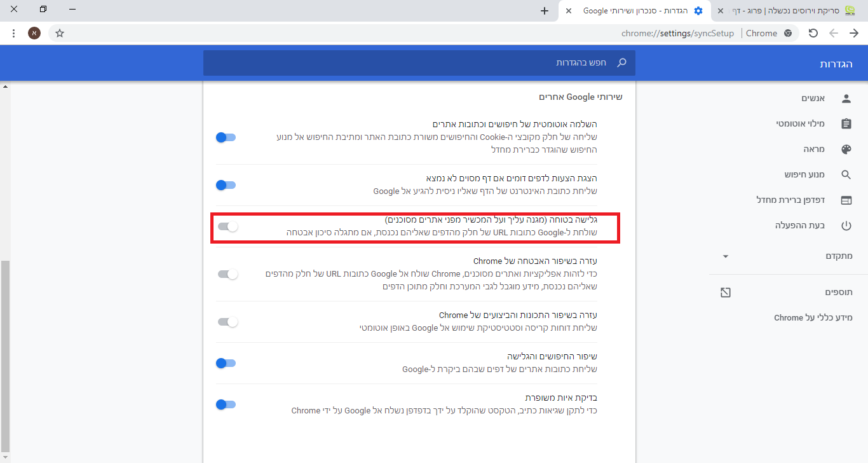Click the title הצגת הצעות לדפים דומים אם דף מסוים לא נמצא

point(512,177)
